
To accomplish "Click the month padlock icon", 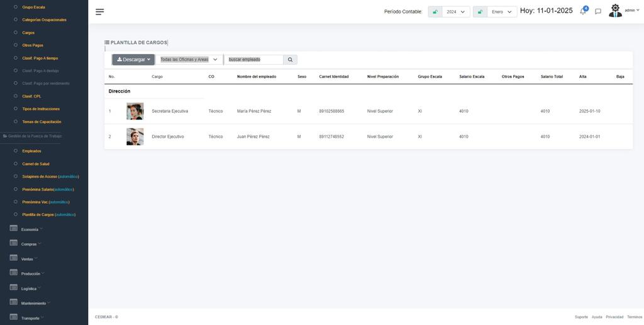I will [x=480, y=11].
